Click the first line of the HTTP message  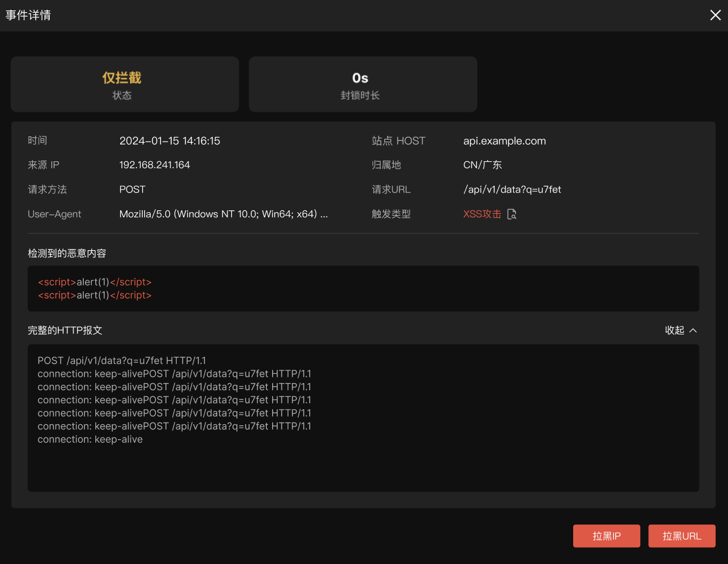122,361
